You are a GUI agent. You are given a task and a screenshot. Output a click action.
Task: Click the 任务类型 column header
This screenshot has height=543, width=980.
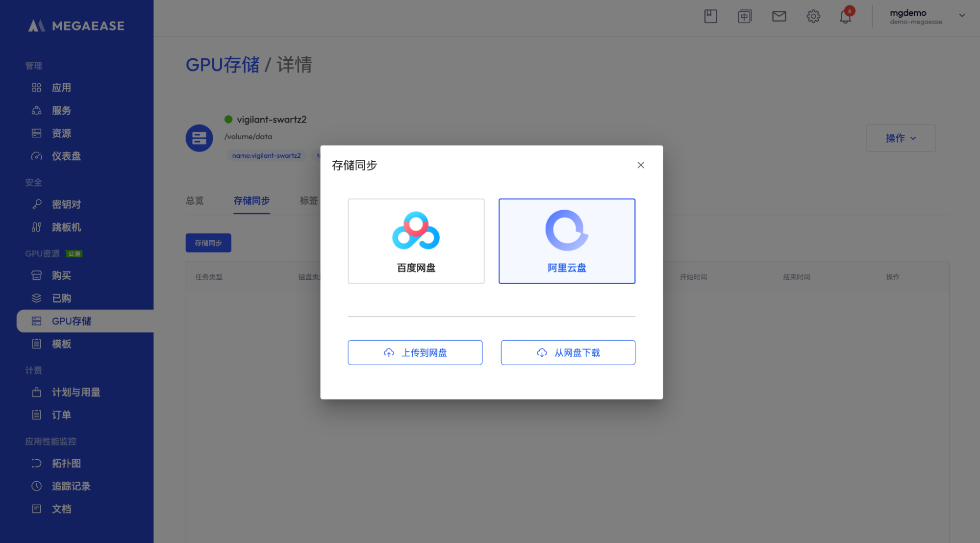pos(209,277)
